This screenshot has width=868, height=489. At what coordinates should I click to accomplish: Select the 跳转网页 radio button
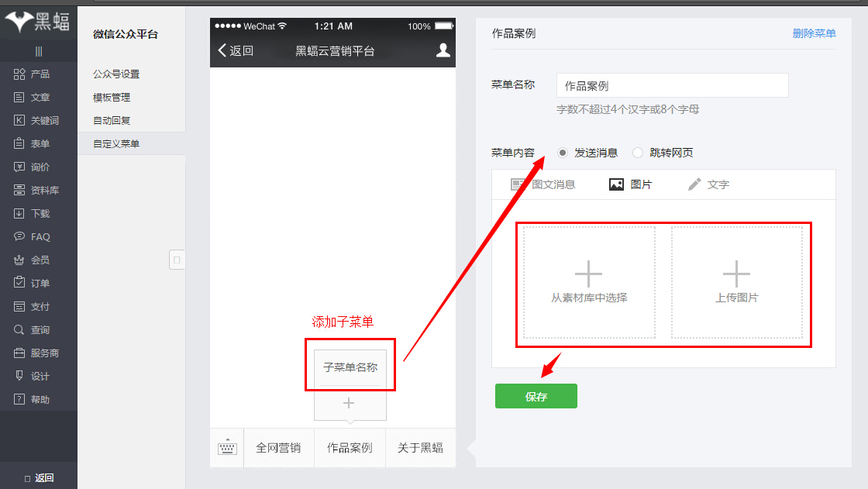[638, 153]
